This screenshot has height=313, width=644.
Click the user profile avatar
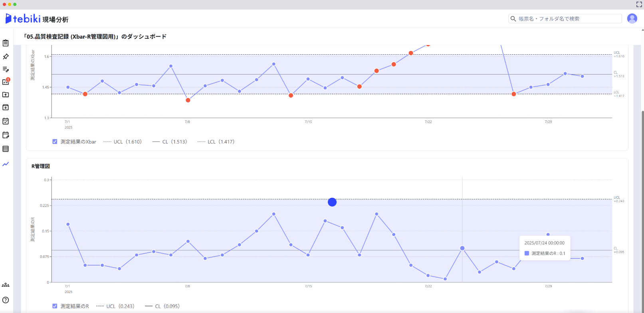click(632, 19)
